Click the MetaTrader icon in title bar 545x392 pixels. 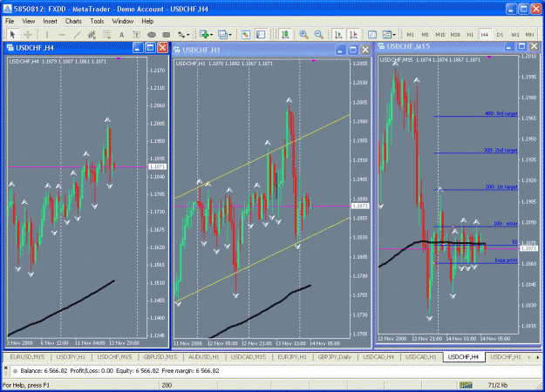[x=7, y=9]
